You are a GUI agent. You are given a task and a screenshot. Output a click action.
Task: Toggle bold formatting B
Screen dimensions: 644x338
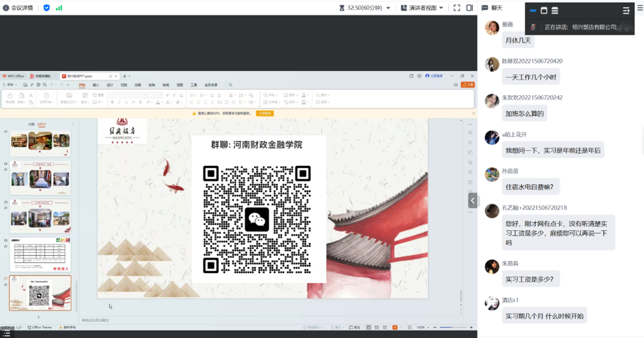click(112, 102)
